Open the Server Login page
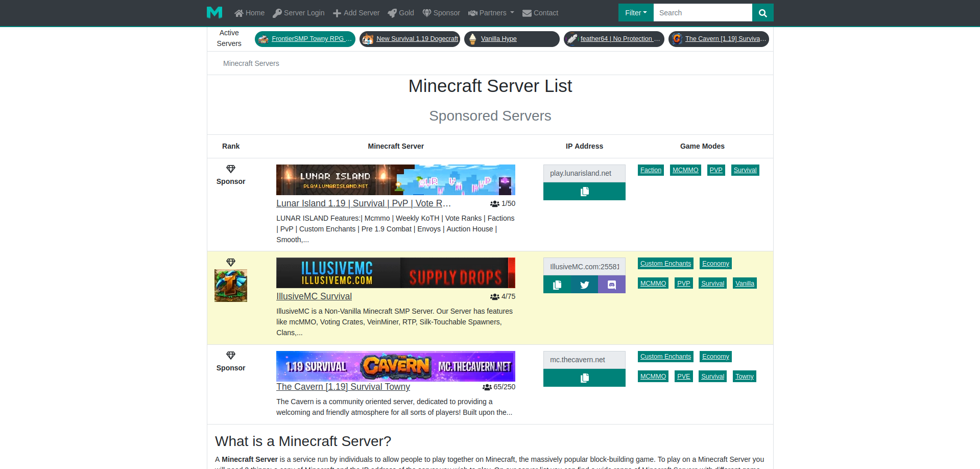 (x=298, y=13)
